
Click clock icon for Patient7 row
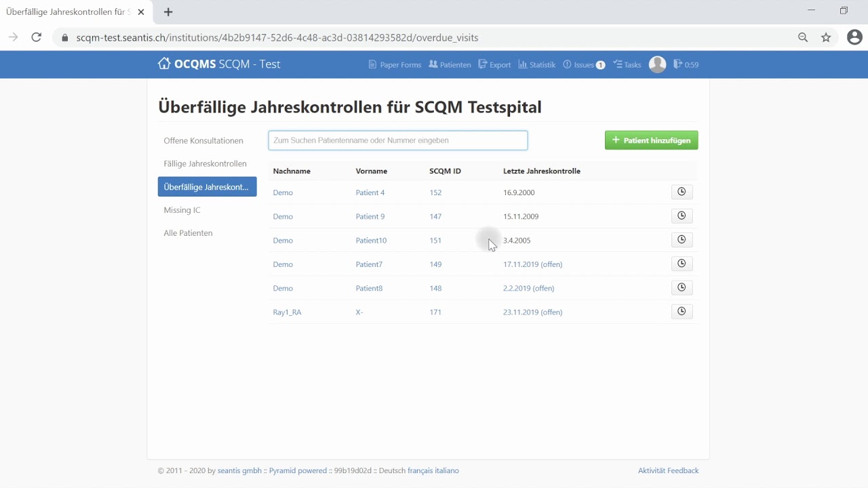682,264
